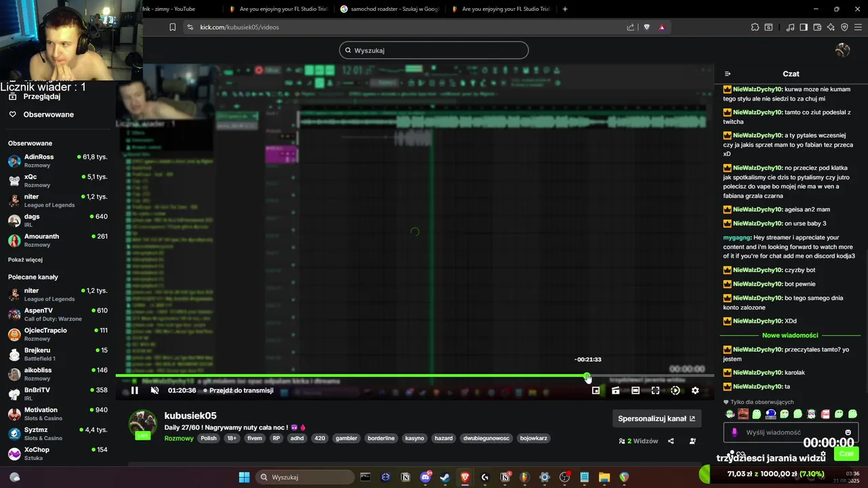868x488 pixels.
Task: Toggle theater mode in the player
Action: [x=635, y=390]
